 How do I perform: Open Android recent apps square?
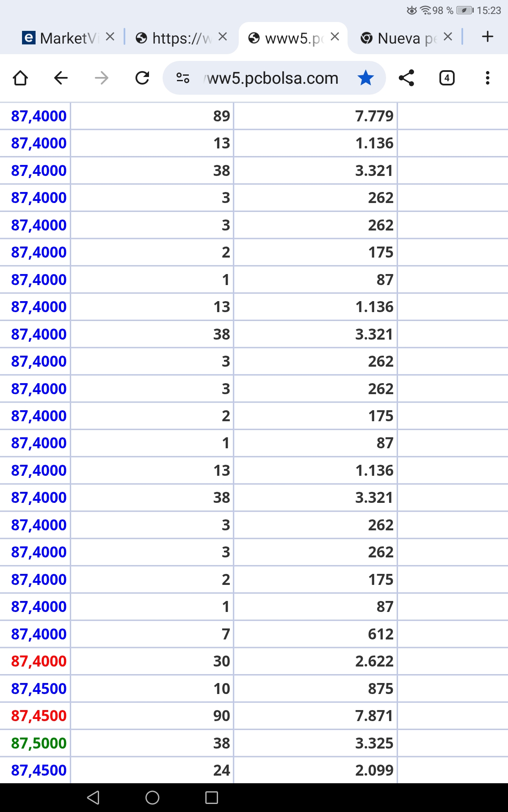tap(212, 798)
